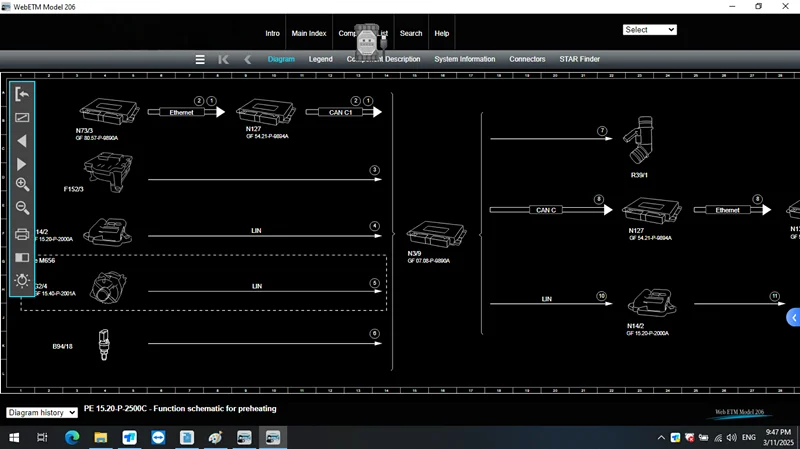Print the diagram with the printer icon

coord(22,235)
